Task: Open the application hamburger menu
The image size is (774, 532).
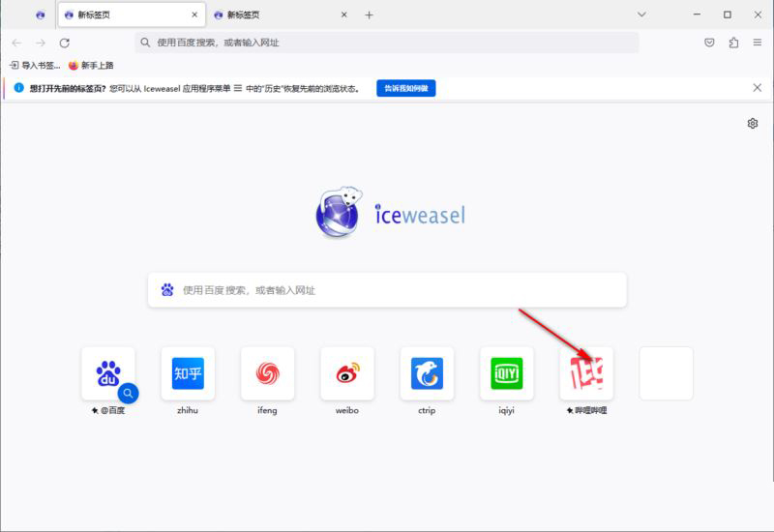Action: tap(758, 43)
